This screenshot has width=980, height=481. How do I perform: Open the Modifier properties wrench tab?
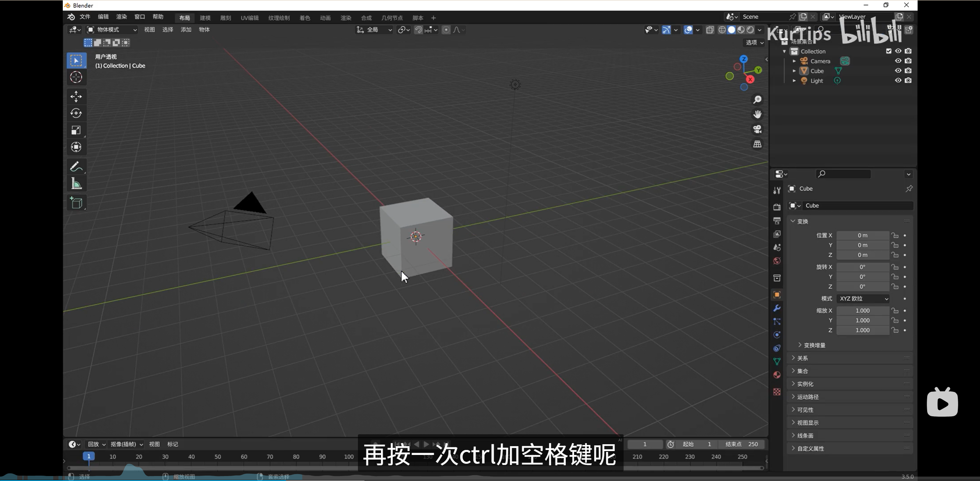[x=777, y=308]
